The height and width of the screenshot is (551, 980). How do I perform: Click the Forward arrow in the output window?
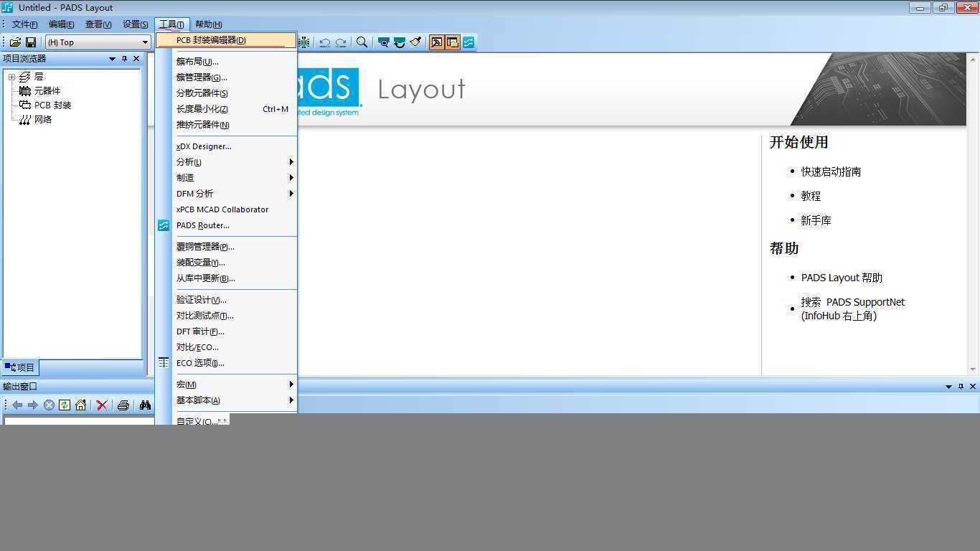point(33,405)
